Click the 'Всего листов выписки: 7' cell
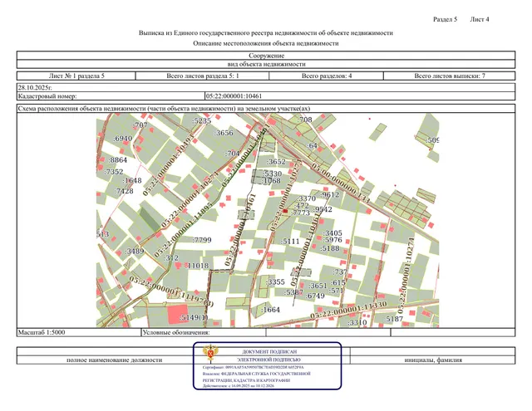The width and height of the screenshot is (532, 411). 450,76
